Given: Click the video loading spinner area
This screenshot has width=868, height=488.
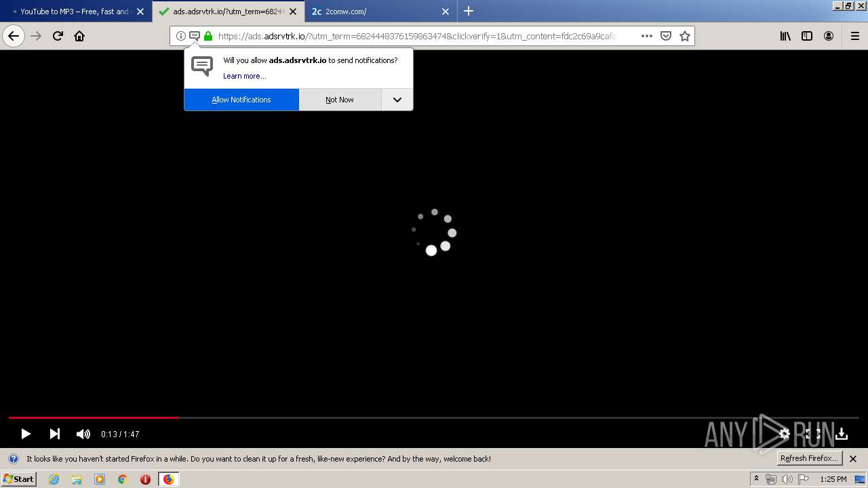Looking at the screenshot, I should (x=434, y=232).
